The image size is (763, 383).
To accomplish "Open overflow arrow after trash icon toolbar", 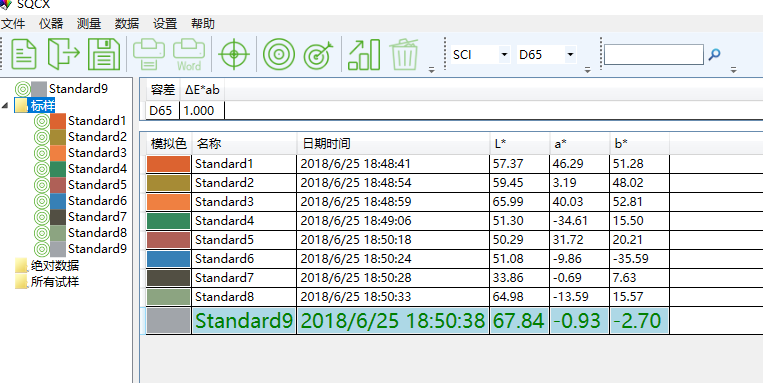I will click(431, 70).
